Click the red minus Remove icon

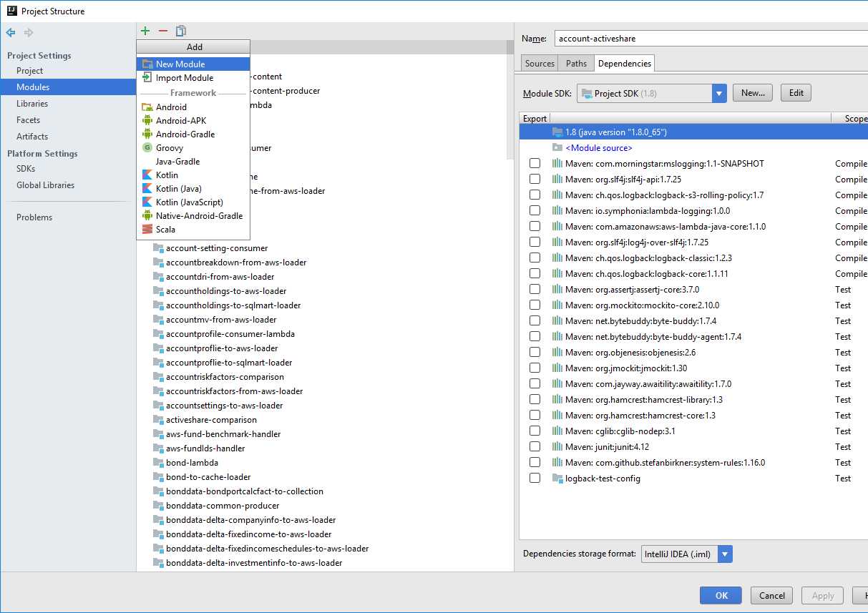tap(163, 31)
